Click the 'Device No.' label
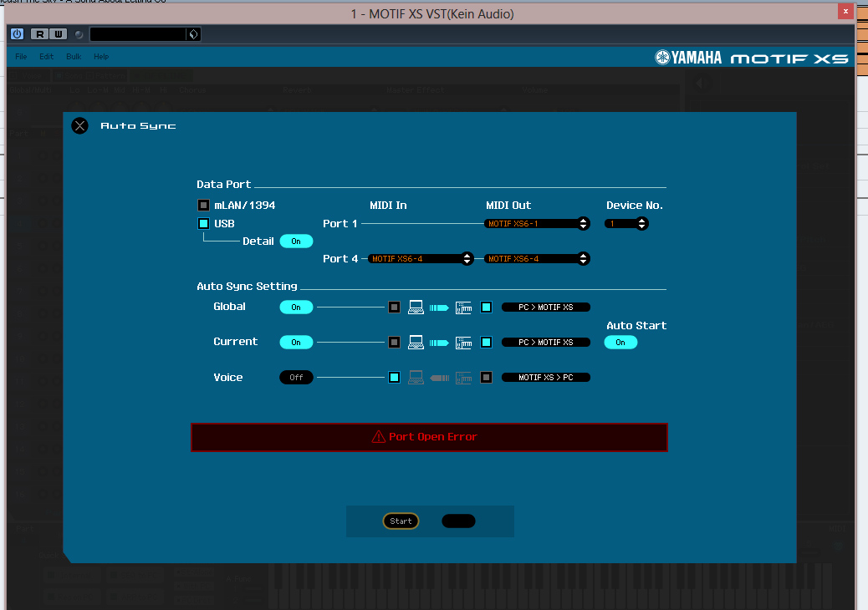868x610 pixels. (635, 206)
